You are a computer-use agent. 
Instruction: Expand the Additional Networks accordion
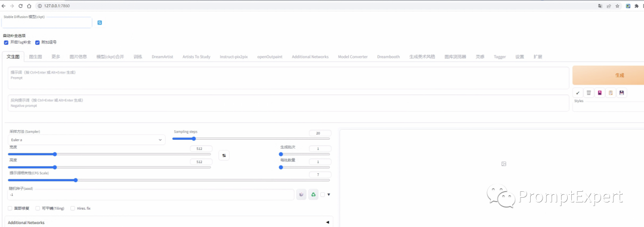[169, 222]
